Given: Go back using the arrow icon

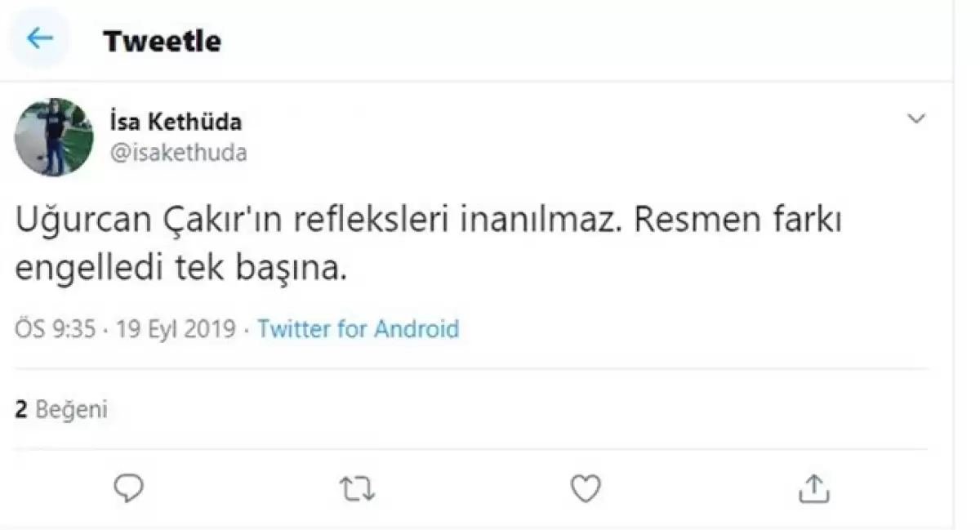Looking at the screenshot, I should pyautogui.click(x=39, y=38).
